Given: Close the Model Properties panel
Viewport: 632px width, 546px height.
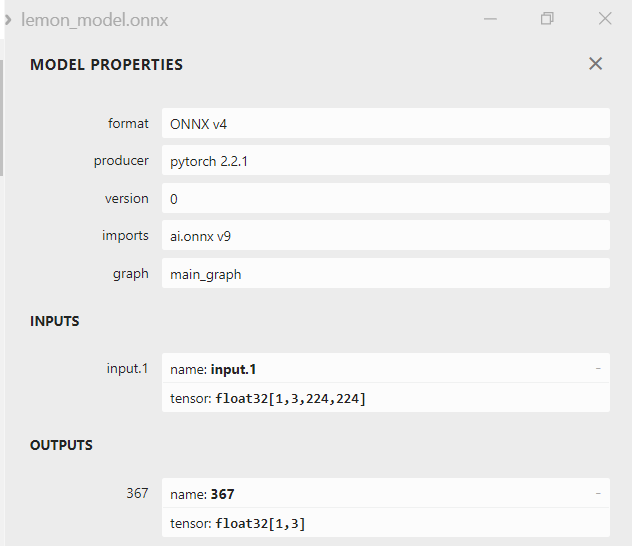Looking at the screenshot, I should 595,64.
